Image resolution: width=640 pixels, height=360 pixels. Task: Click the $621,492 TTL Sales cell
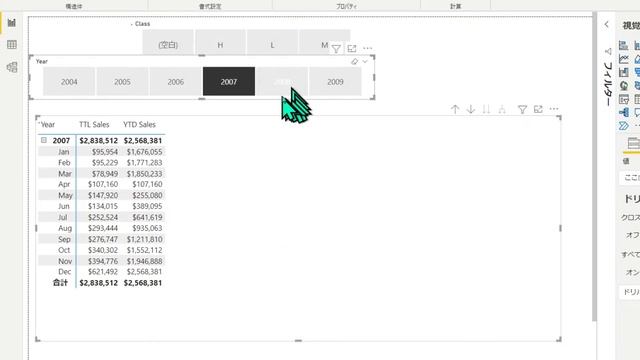pos(103,271)
